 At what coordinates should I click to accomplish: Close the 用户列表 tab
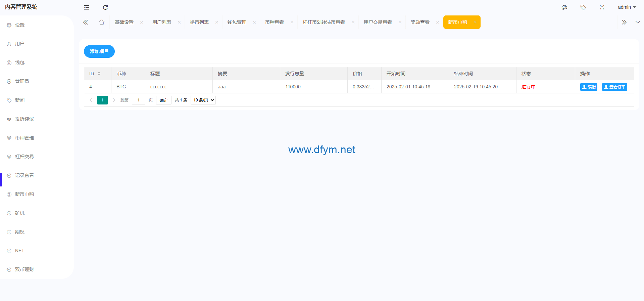pos(179,23)
